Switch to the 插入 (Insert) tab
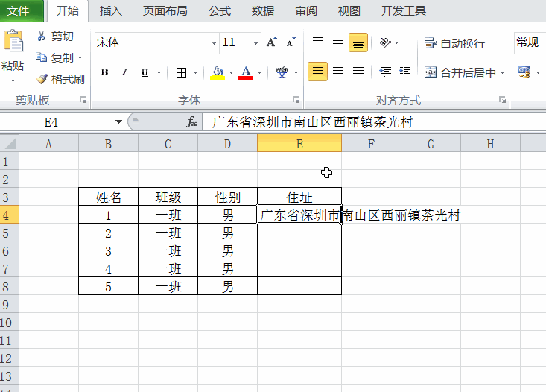Screen dimensions: 546x392 (110, 10)
